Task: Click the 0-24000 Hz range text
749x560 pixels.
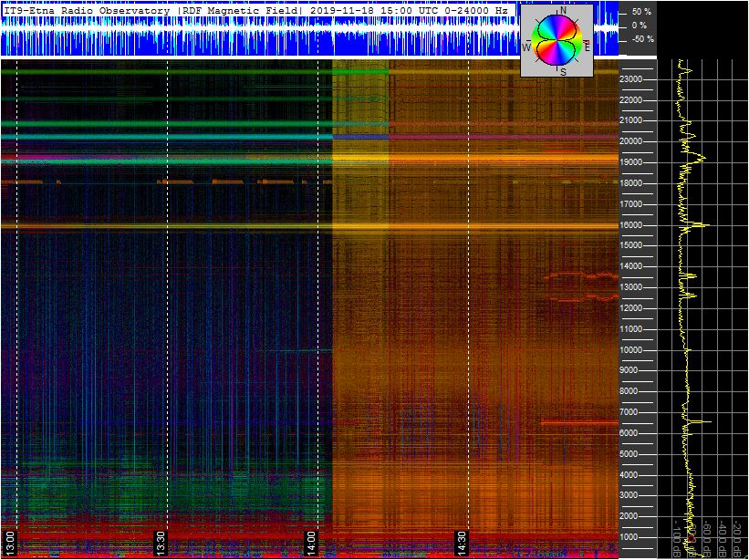Action: click(476, 11)
